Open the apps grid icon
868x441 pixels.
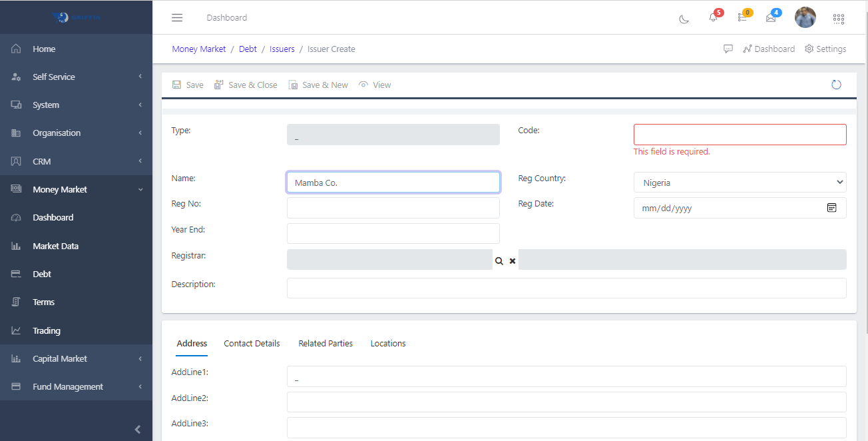(x=839, y=19)
